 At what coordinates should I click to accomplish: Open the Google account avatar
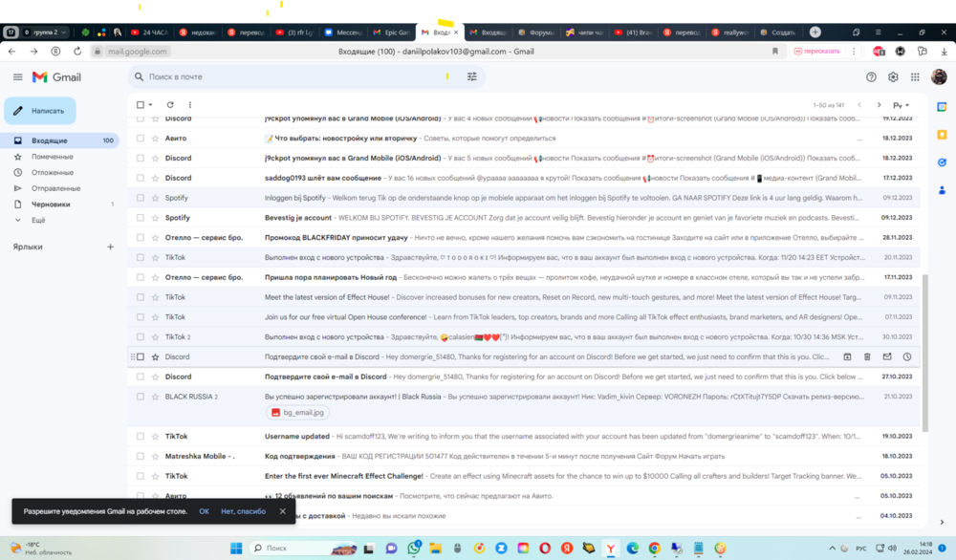939,76
